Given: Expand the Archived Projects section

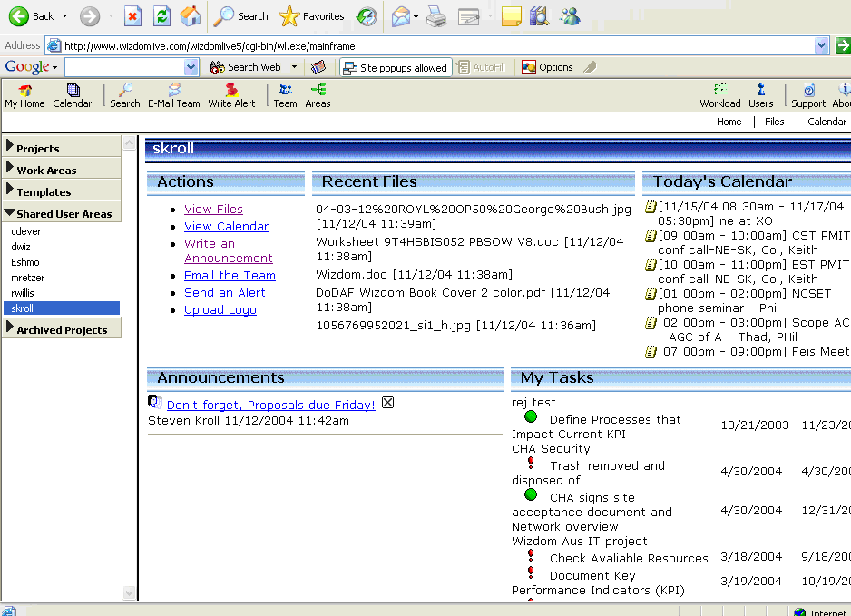Looking at the screenshot, I should [x=62, y=329].
